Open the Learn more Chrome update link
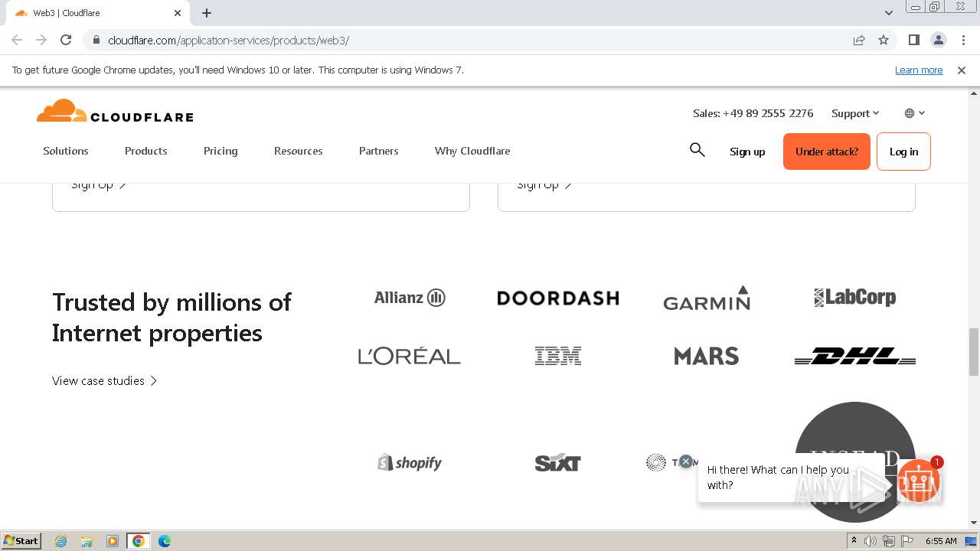Screen dimensions: 980x551 click(919, 70)
